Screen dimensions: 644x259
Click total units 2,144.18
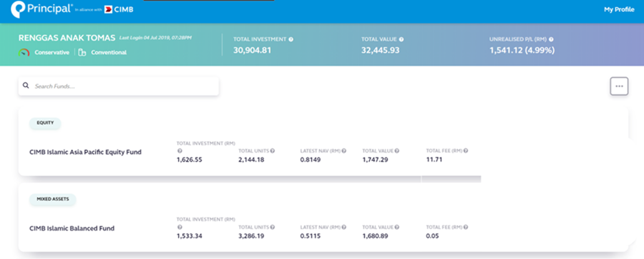click(251, 160)
